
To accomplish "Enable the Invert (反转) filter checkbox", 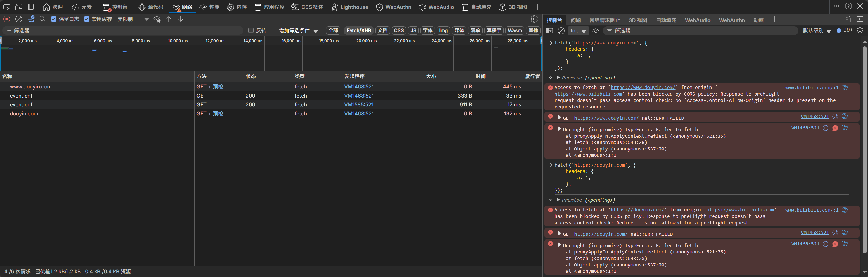I will point(251,31).
